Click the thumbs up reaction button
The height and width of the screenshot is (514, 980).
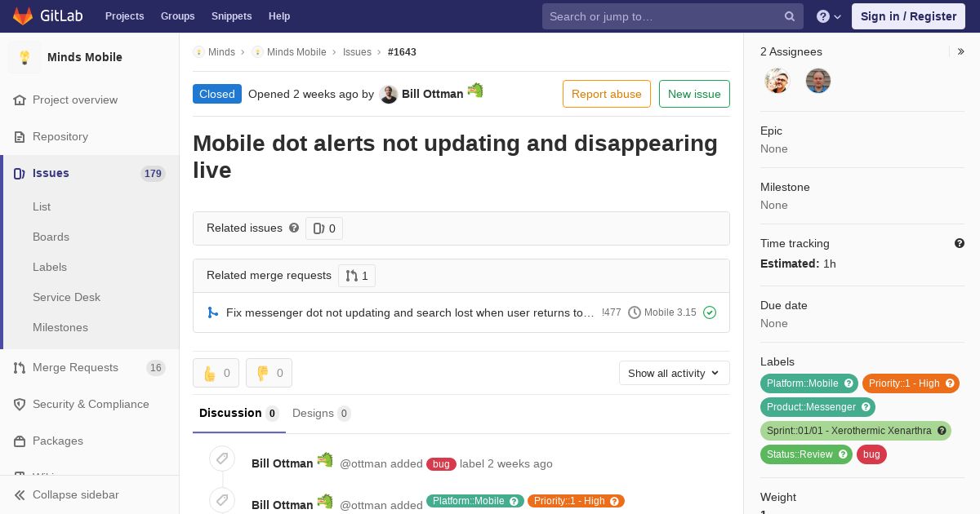point(216,373)
